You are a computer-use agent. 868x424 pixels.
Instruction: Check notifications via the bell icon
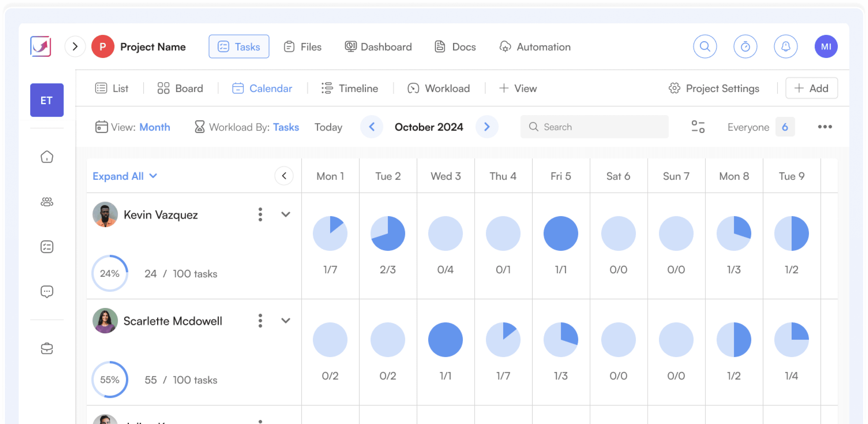tap(786, 46)
